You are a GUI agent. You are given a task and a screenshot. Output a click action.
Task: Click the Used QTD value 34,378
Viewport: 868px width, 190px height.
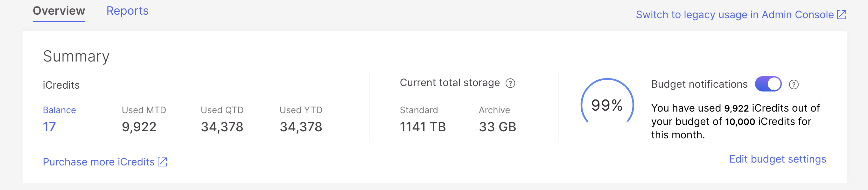(222, 127)
